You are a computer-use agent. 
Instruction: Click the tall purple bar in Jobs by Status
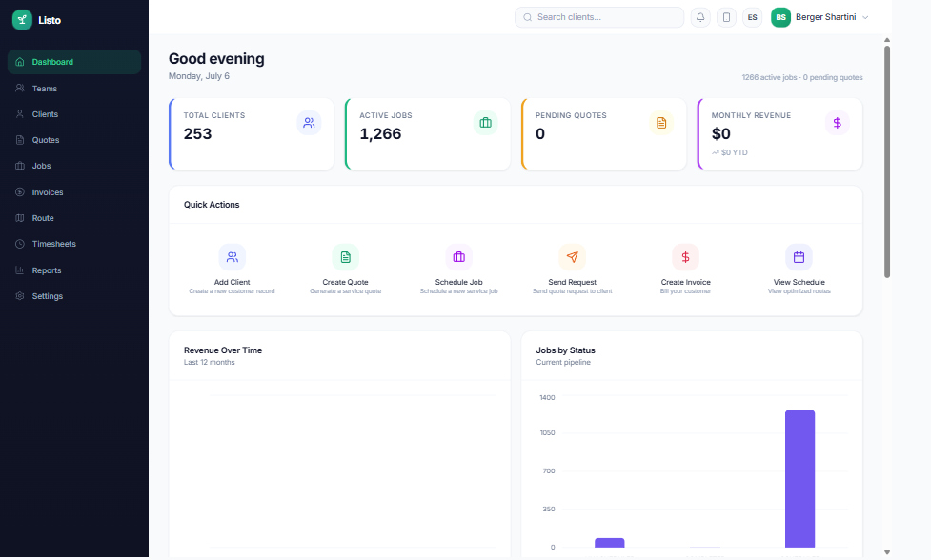tap(799, 479)
